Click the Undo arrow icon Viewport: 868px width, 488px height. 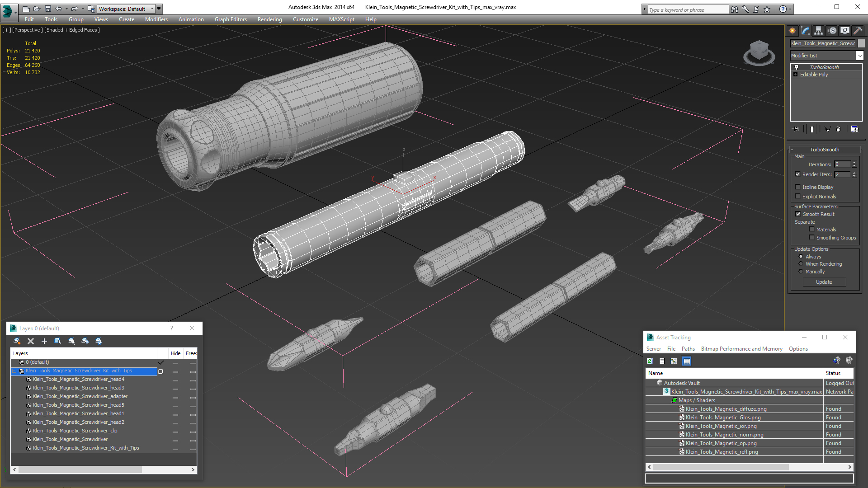coord(59,9)
